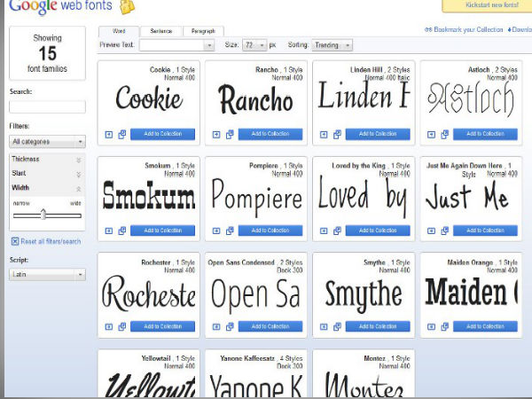Click quick-use arrow icon on Cookie card
The image size is (532, 399).
click(109, 135)
